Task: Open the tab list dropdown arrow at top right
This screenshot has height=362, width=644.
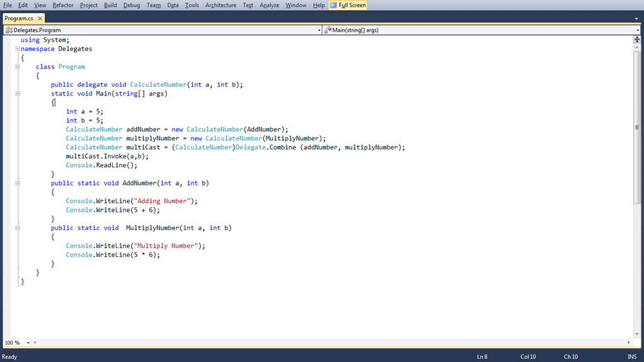Action: pyautogui.click(x=636, y=18)
